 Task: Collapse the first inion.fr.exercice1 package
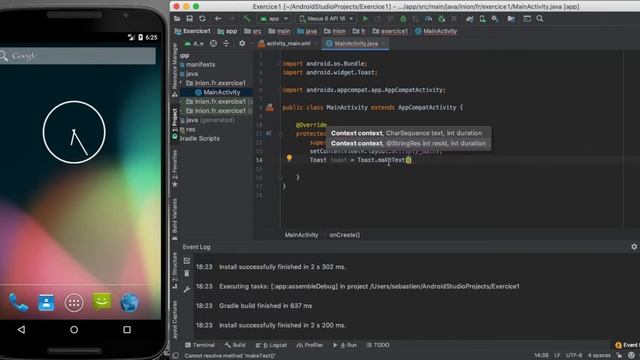(181, 83)
